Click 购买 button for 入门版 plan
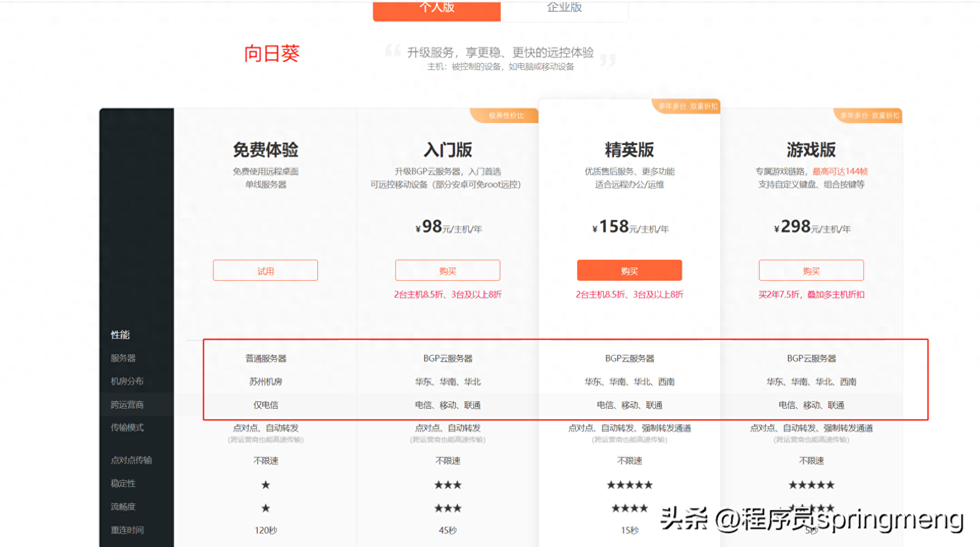Screen dimensions: 980x547 click(x=448, y=271)
